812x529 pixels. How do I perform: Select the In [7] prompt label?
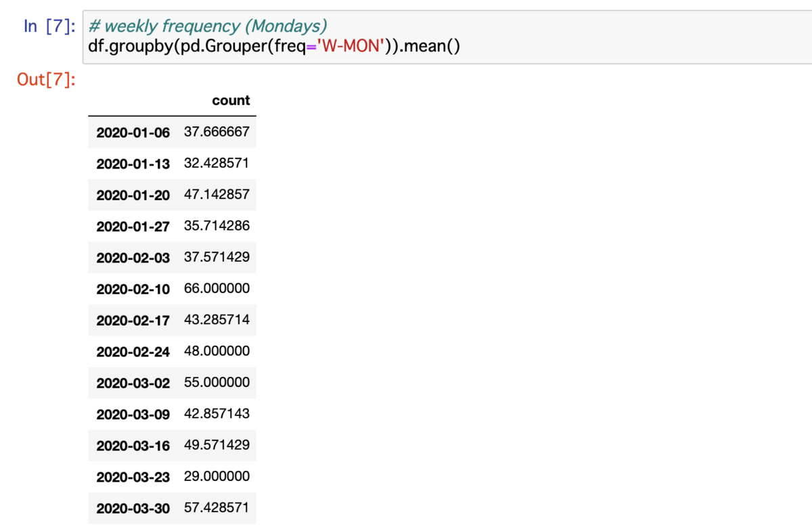coord(49,27)
